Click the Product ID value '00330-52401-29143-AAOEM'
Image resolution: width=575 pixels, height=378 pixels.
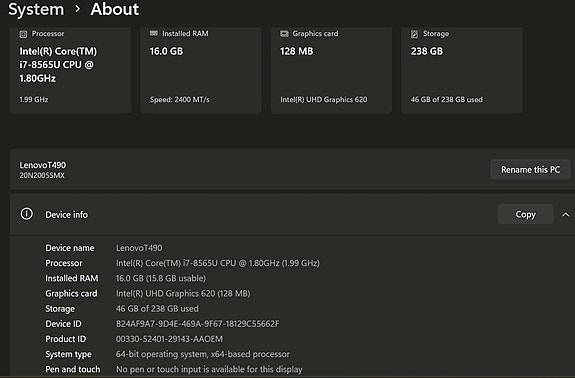point(169,339)
